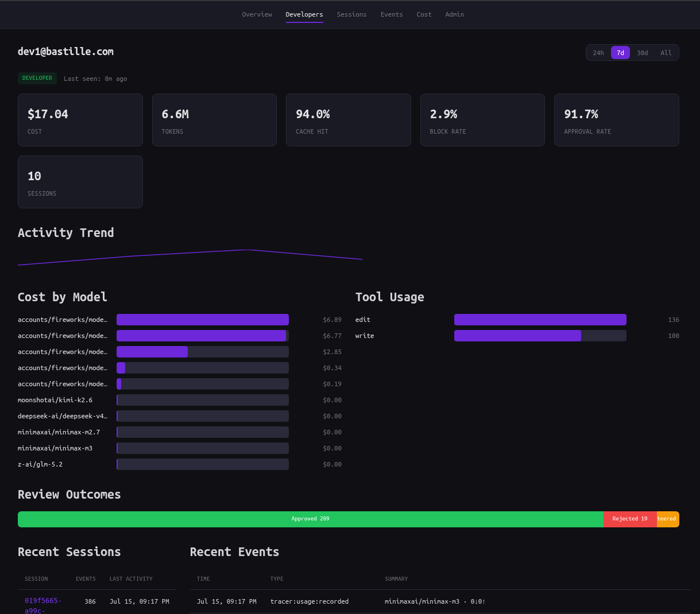Image resolution: width=700 pixels, height=614 pixels.
Task: Select the 7d time range
Action: [620, 53]
